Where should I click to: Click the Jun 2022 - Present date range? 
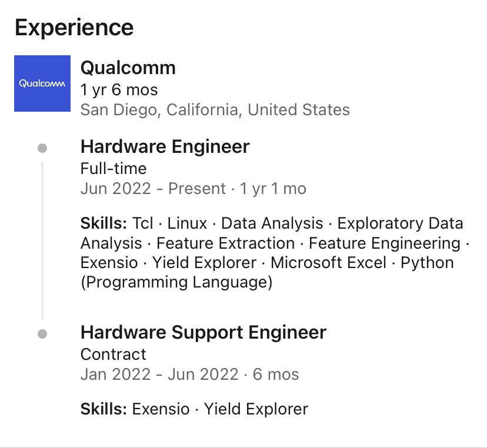(x=153, y=189)
